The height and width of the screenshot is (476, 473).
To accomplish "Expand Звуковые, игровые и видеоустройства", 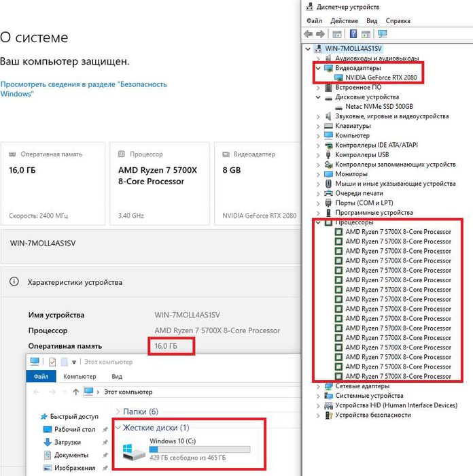I will (x=318, y=116).
